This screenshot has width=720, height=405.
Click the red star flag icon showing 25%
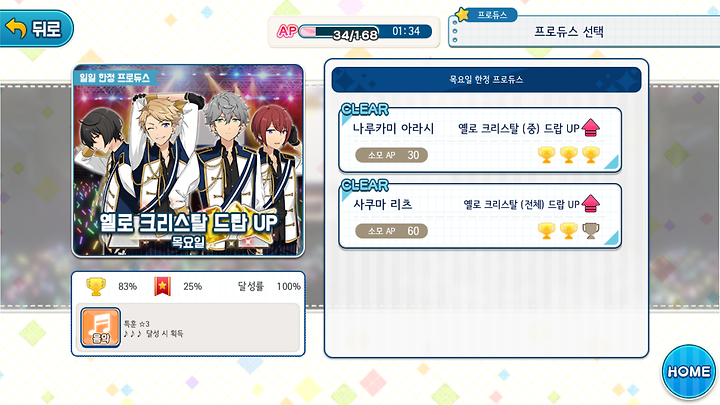(162, 287)
